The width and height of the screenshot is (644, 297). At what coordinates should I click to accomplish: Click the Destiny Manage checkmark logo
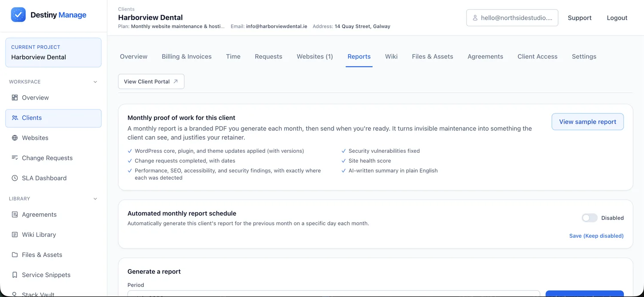[18, 15]
